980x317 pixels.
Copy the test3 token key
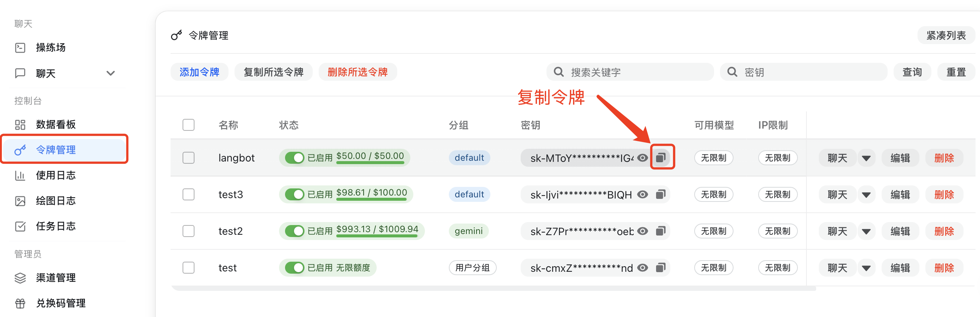pos(661,194)
